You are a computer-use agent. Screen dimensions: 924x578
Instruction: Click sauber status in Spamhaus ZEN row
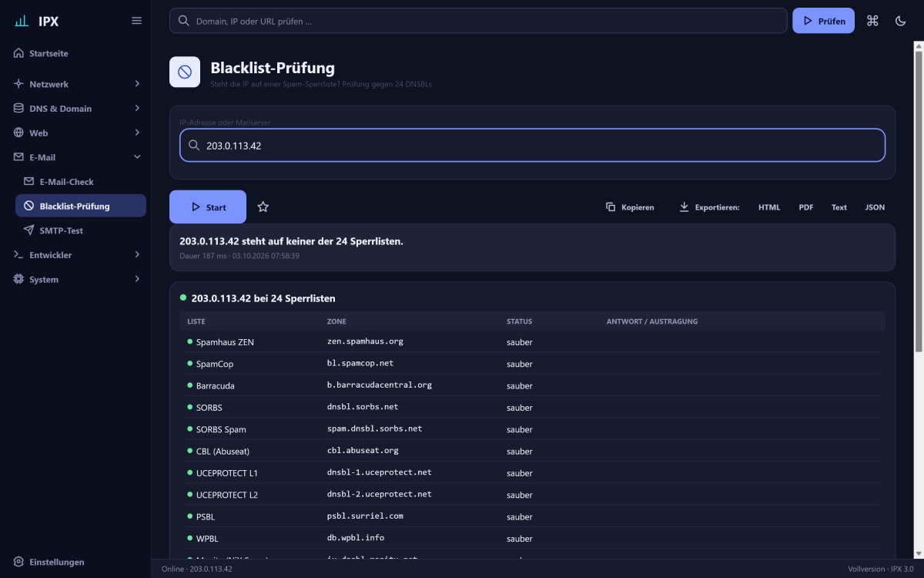click(x=520, y=342)
